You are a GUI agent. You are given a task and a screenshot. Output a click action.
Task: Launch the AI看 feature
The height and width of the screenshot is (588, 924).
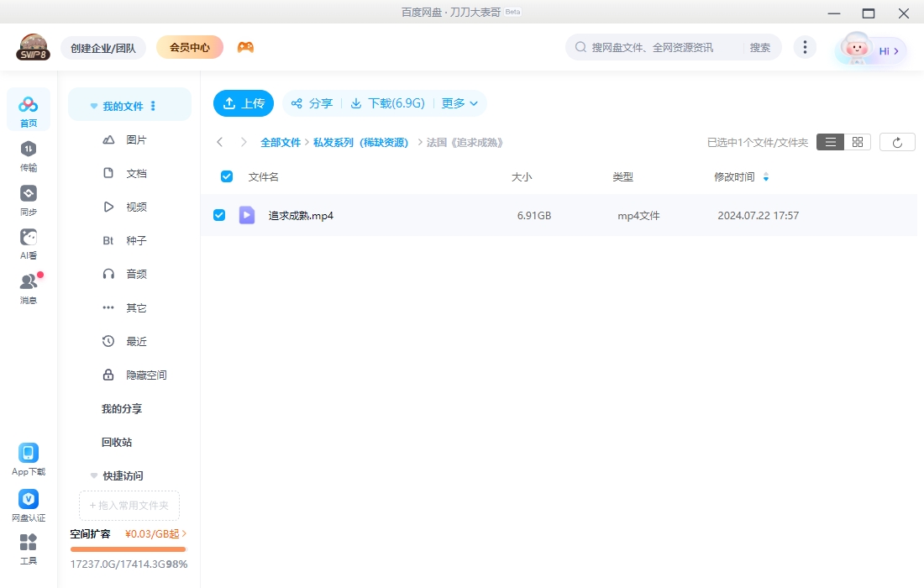pos(29,242)
